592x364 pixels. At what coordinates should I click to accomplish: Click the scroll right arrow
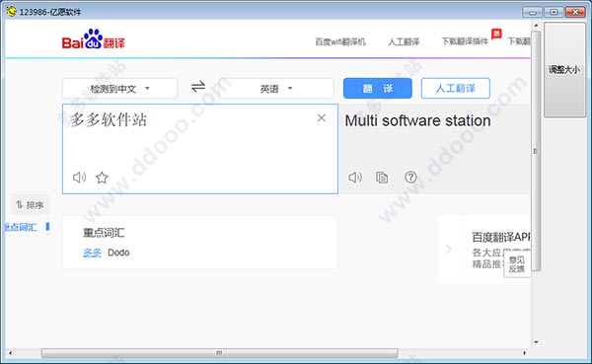525,353
